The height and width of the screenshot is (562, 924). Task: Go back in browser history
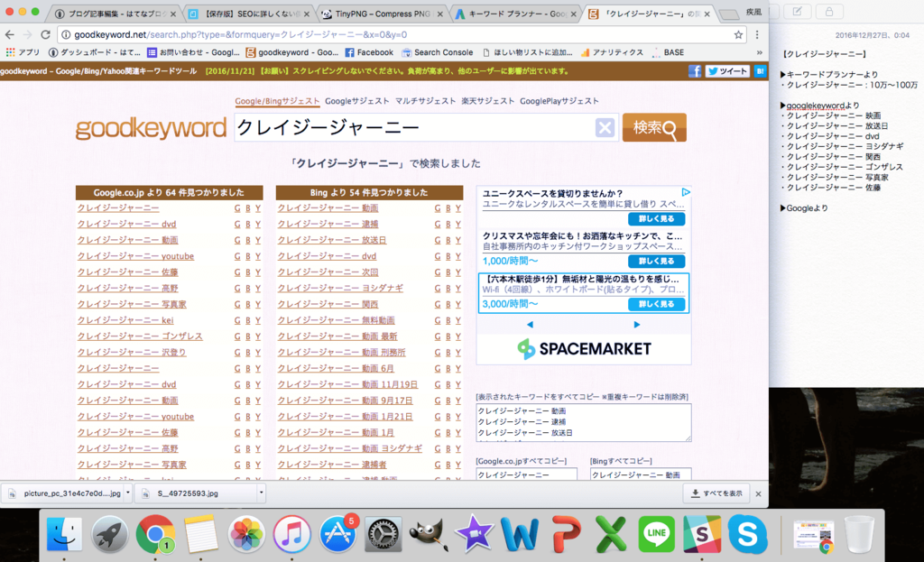[10, 35]
